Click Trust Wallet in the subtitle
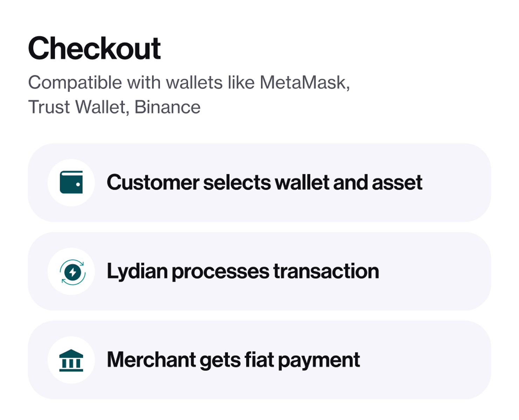This screenshot has height=420, width=519. (x=77, y=107)
